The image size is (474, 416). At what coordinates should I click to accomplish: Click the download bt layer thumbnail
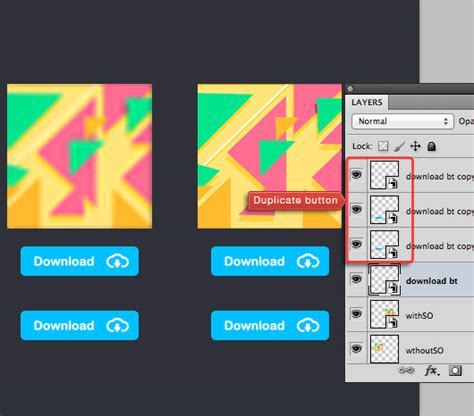[x=384, y=280]
